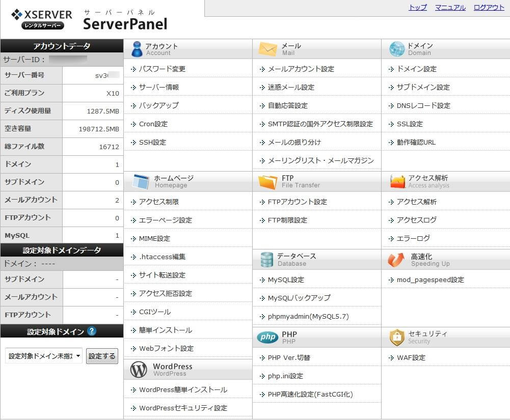Screen dimensions: 510x420
Task: Open PHP高速化設定(FastCGI化)
Action: coord(310,394)
